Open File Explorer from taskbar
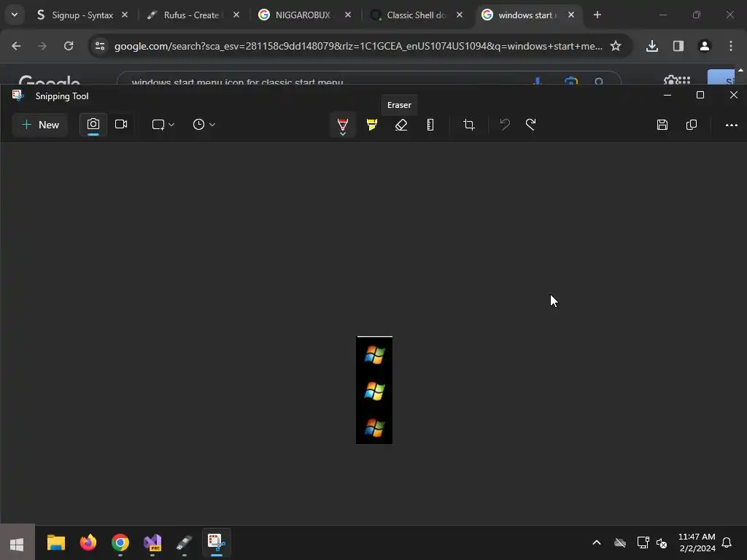Viewport: 747px width, 560px height. click(56, 542)
